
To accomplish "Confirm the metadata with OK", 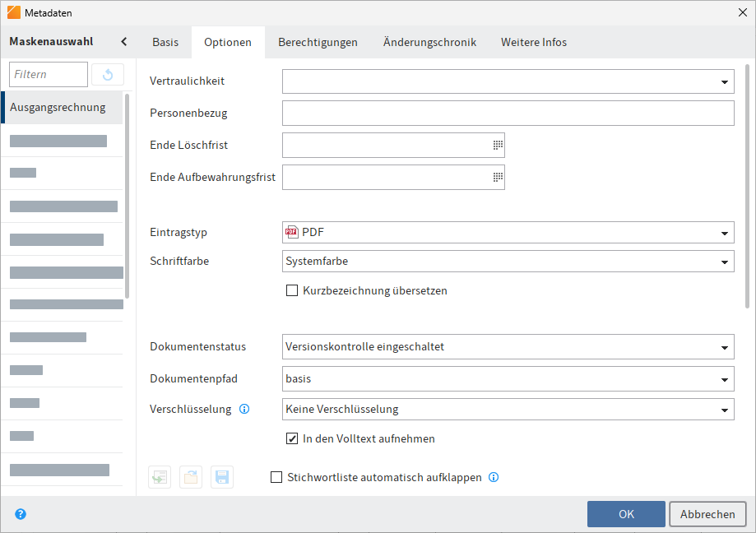I will 626,513.
